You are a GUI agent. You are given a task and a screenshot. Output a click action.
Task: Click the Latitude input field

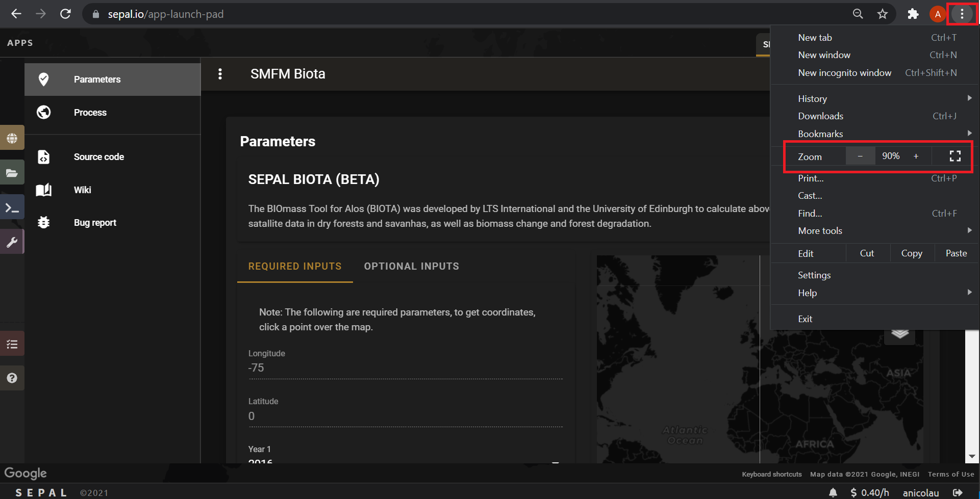click(x=406, y=416)
